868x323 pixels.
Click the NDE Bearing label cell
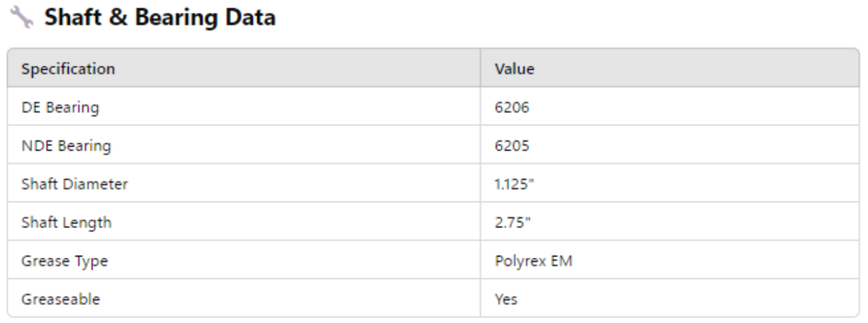[66, 146]
